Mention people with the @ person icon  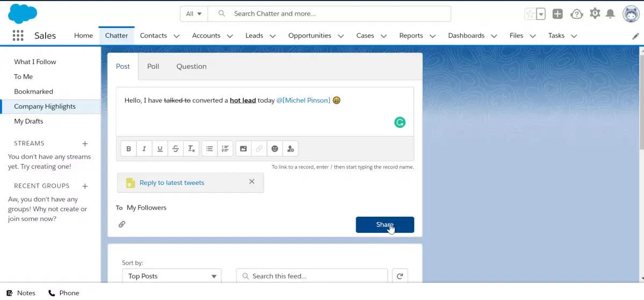pyautogui.click(x=291, y=149)
